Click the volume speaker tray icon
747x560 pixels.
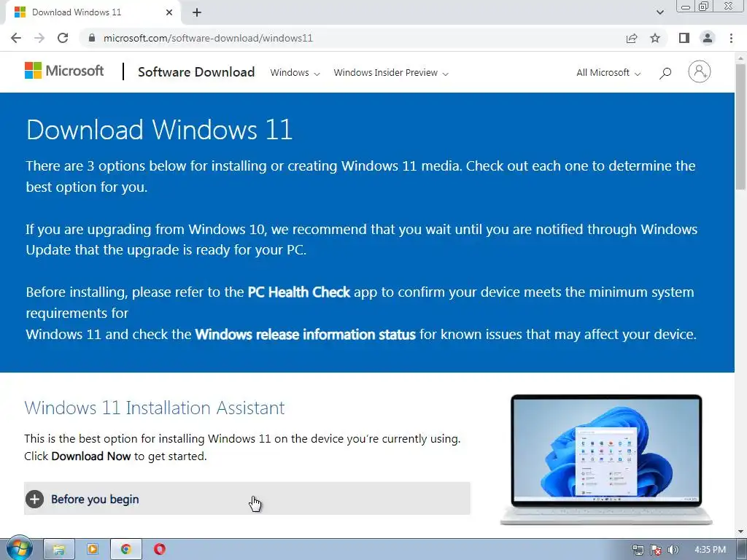coord(673,550)
